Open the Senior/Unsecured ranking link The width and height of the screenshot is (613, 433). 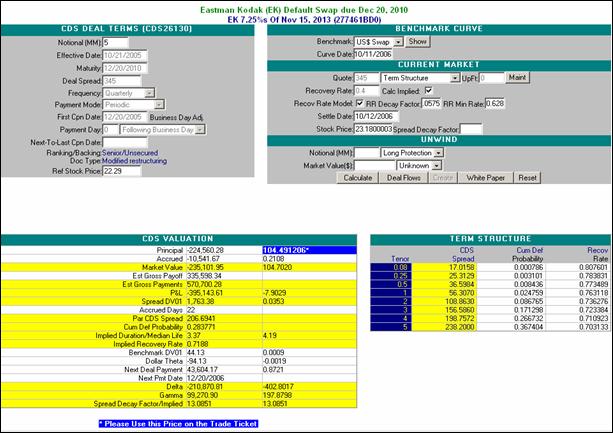pyautogui.click(x=130, y=153)
